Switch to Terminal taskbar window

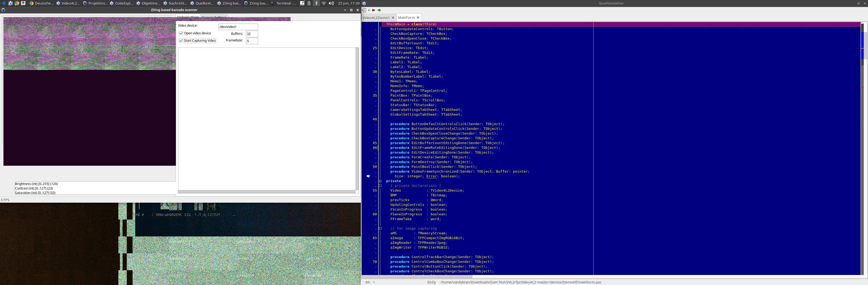283,3
